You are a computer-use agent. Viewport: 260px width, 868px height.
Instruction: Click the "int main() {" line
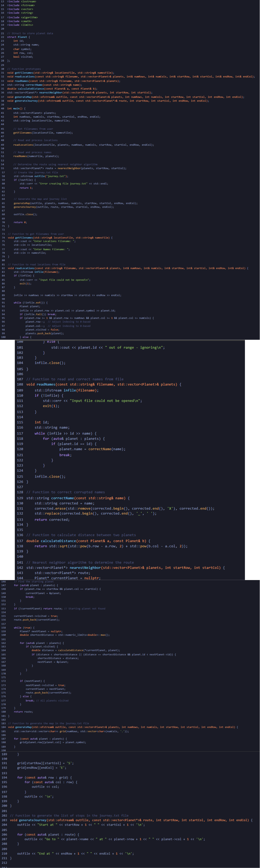click(16, 109)
